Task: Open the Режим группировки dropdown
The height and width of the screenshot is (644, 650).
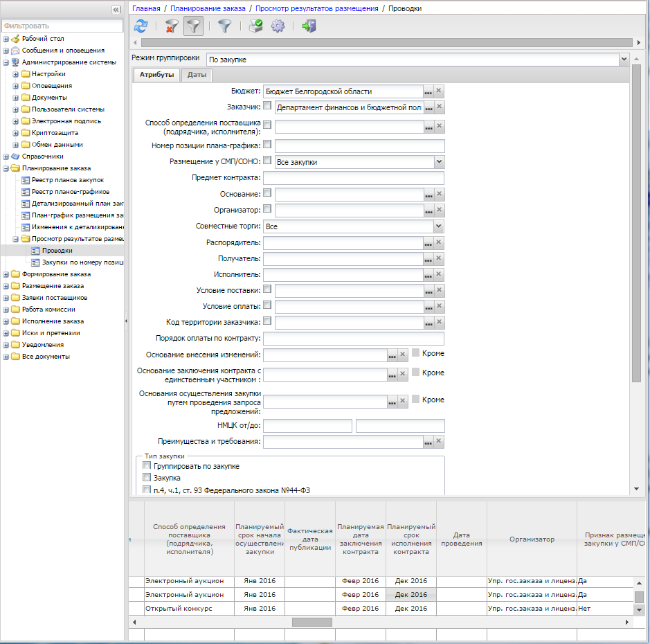Action: point(624,60)
